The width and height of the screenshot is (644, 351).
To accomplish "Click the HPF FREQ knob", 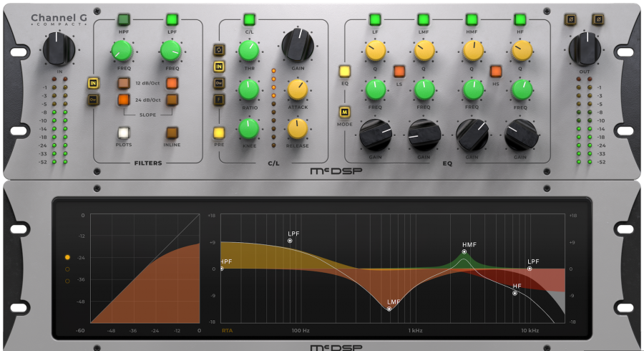I will (x=122, y=52).
